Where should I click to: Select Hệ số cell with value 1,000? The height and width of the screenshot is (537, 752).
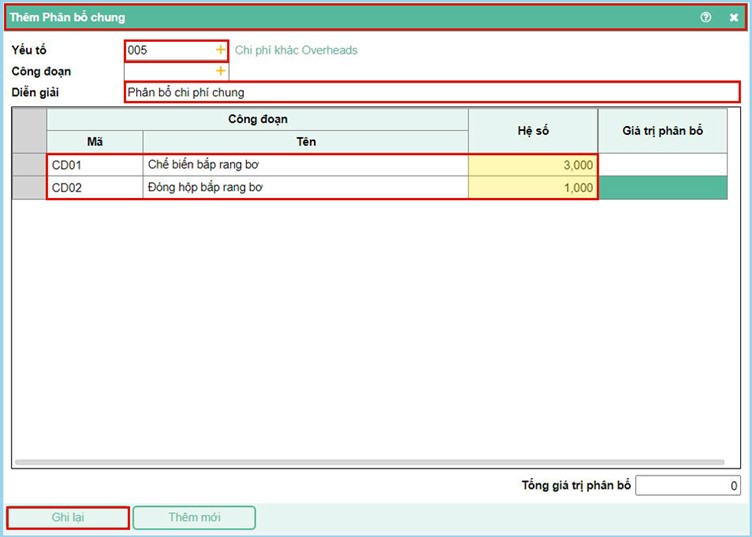[x=532, y=187]
